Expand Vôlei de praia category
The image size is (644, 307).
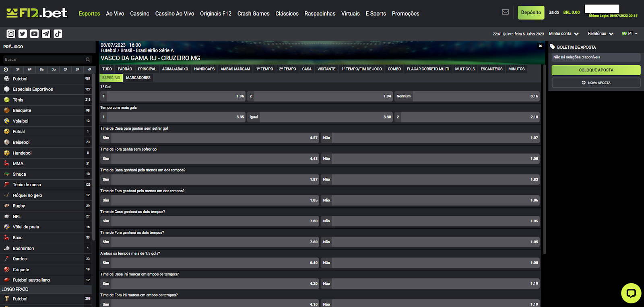click(x=46, y=227)
